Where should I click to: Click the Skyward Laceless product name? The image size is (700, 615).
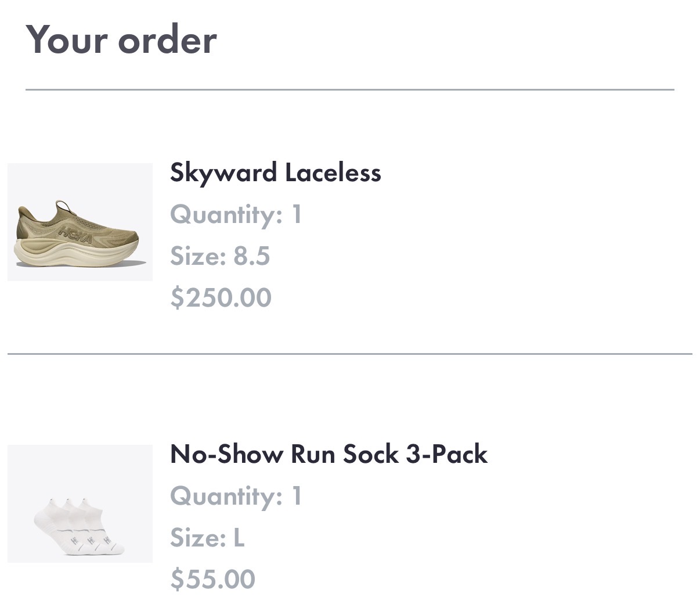(x=275, y=172)
